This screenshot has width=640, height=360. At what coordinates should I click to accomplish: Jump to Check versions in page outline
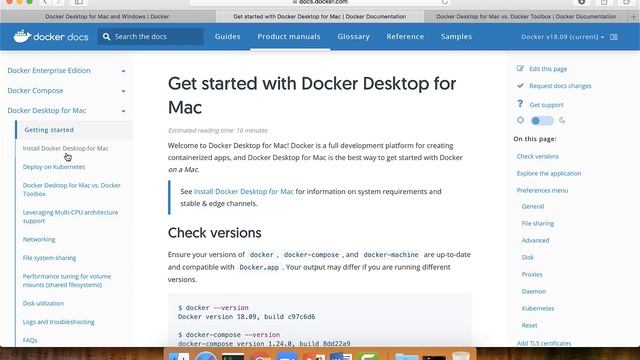click(538, 156)
